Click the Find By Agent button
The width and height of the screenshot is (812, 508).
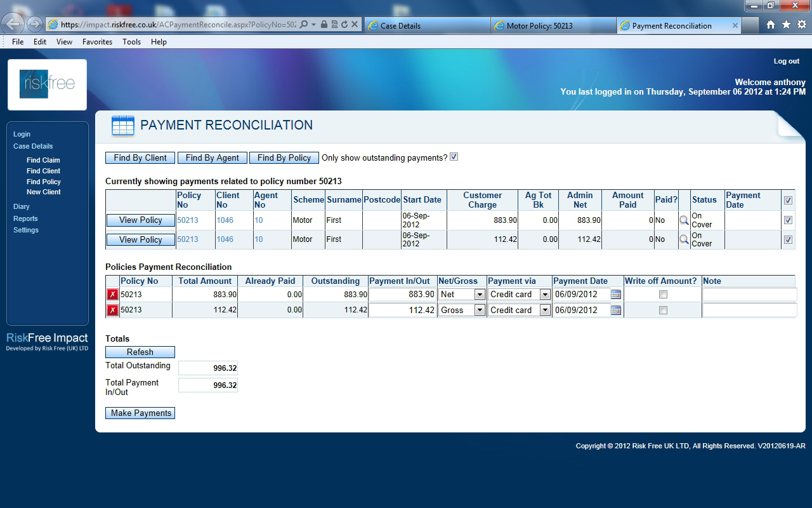point(212,158)
